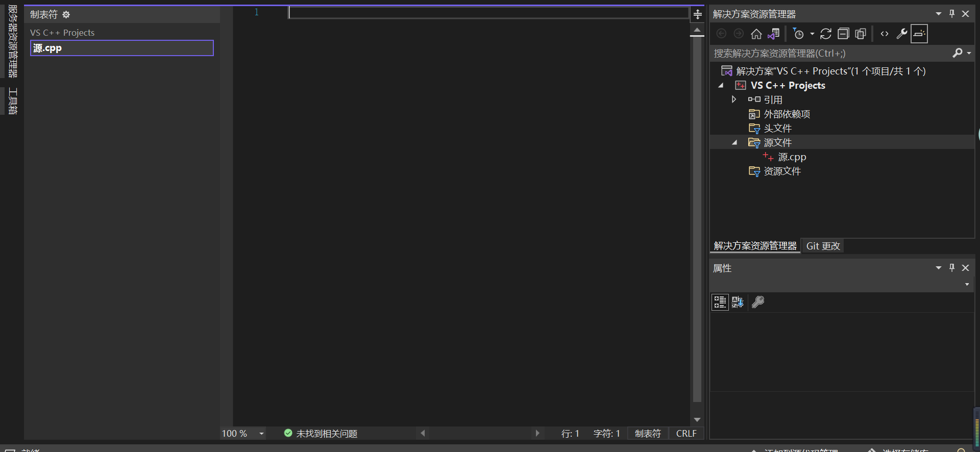Open the 工具箱 side tab
Viewport: 980px width, 452px height.
13,101
